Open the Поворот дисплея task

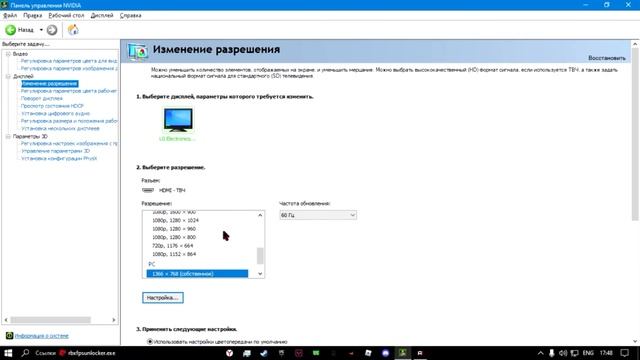click(x=42, y=98)
